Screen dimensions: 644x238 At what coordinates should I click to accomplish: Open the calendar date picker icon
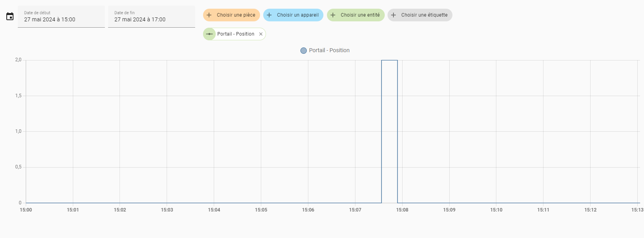tap(10, 17)
